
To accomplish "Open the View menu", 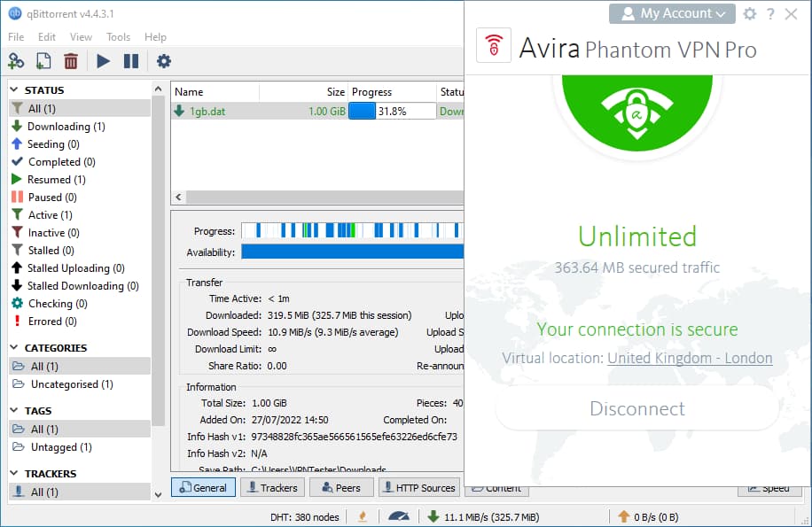I will (x=81, y=36).
